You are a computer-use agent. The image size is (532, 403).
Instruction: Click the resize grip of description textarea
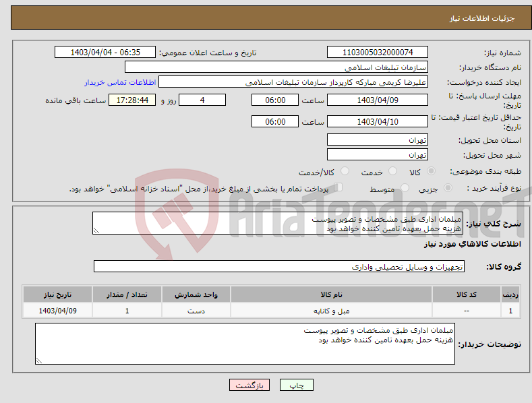(96, 230)
